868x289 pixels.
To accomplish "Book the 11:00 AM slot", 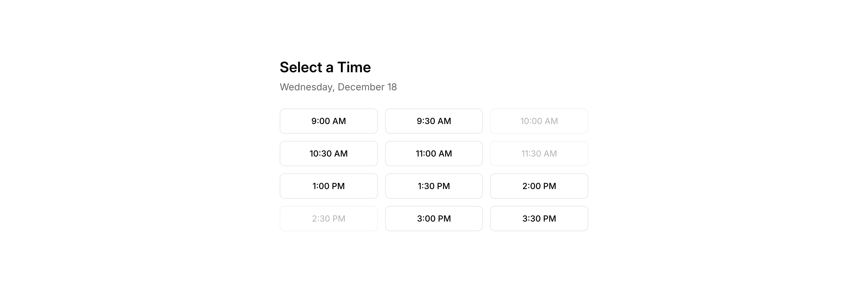I will (x=434, y=154).
